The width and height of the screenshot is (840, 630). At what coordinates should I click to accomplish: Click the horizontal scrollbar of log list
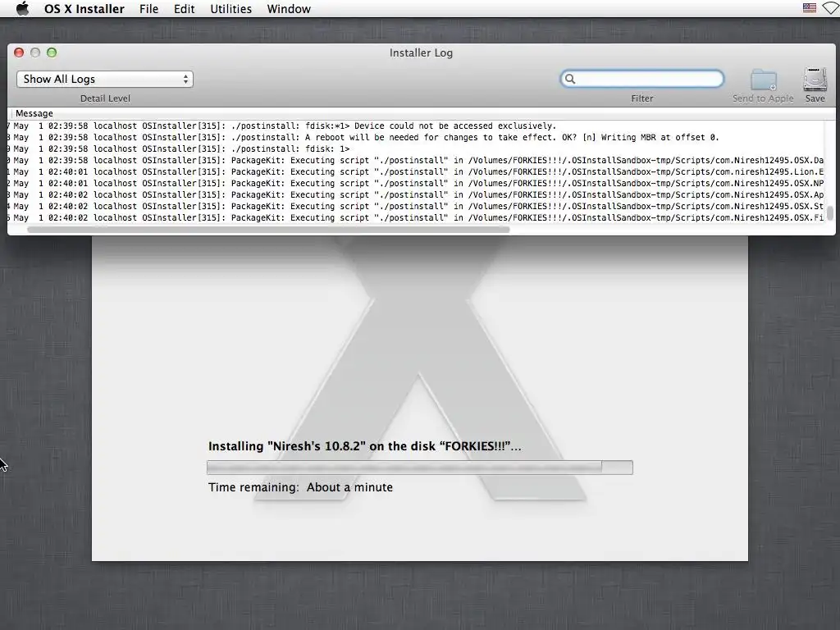(268, 230)
